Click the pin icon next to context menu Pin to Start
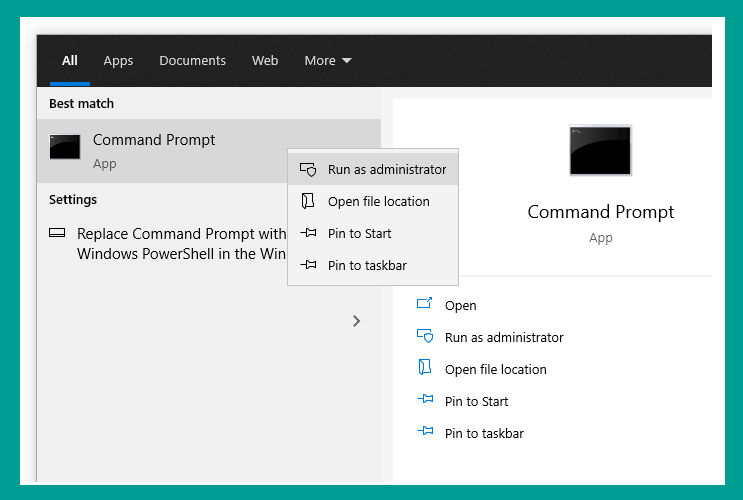 308,233
